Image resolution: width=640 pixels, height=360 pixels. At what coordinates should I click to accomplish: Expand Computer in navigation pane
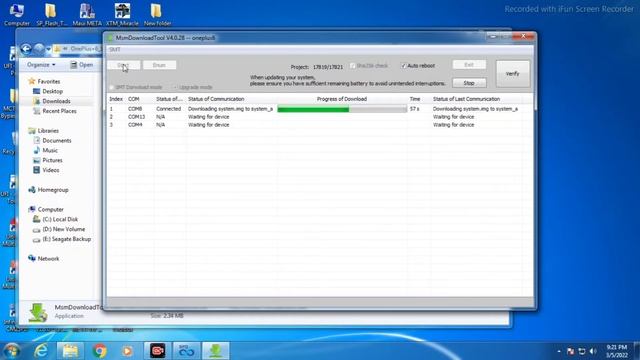pos(50,209)
